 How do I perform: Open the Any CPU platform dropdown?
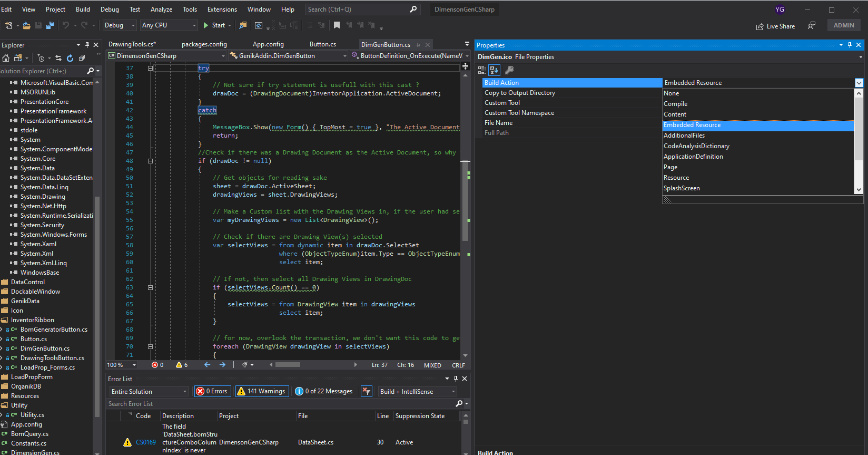[169, 25]
